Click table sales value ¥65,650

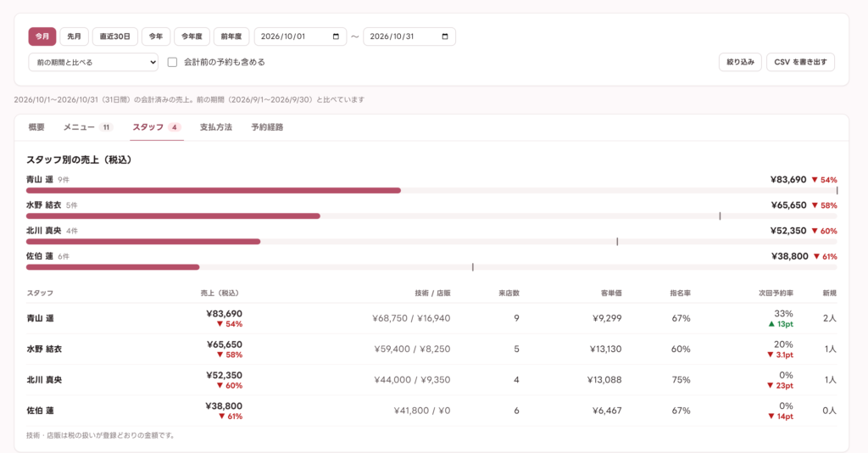224,344
